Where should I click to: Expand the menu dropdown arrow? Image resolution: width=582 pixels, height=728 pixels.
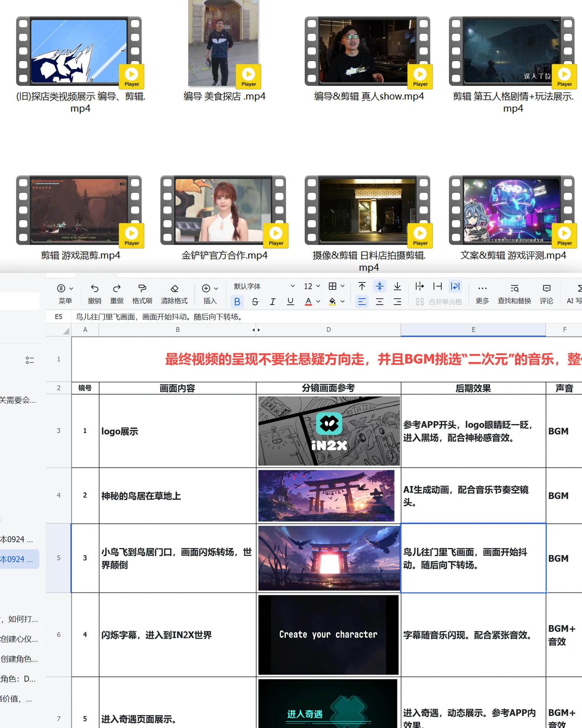71,289
